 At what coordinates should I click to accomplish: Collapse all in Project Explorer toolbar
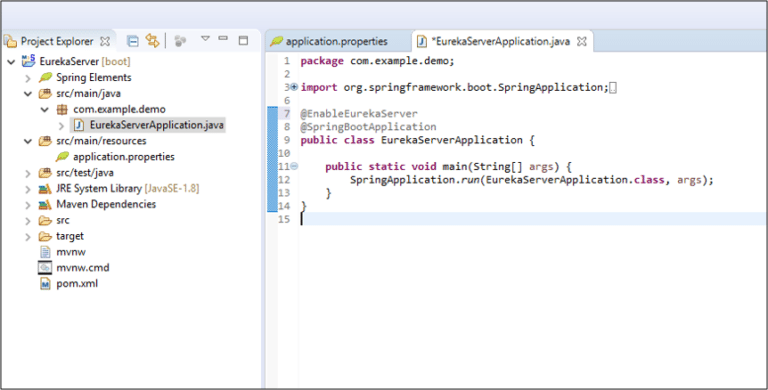132,41
